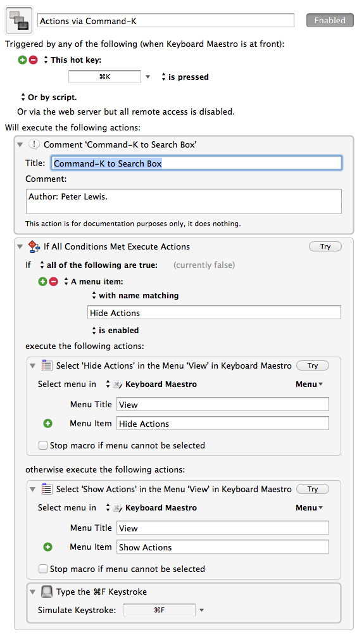Open the Menu popup in Hide Actions action

[309, 384]
